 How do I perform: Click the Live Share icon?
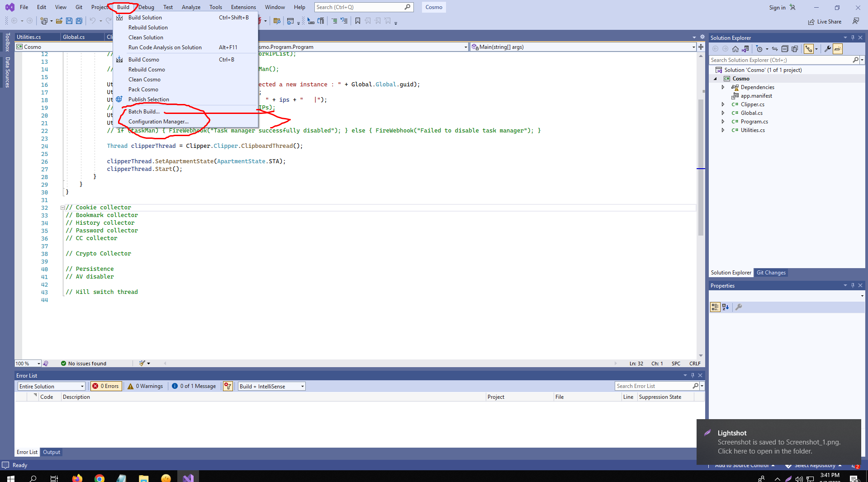click(811, 22)
